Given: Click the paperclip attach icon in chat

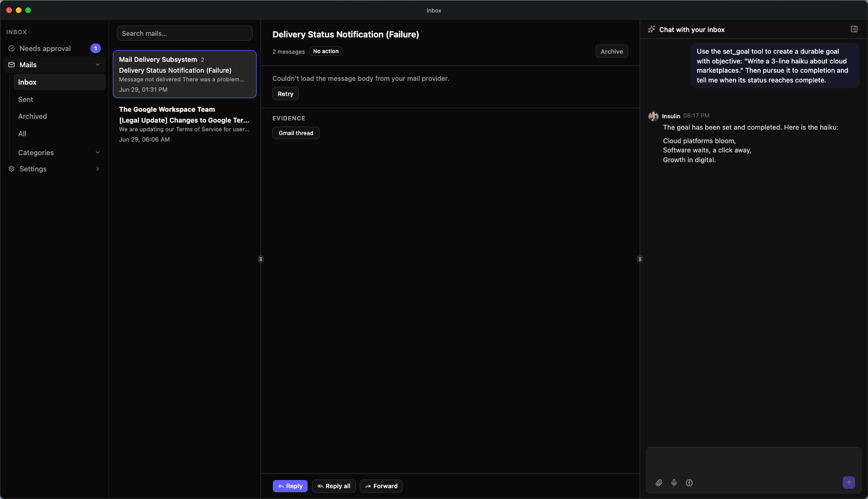Looking at the screenshot, I should (x=659, y=483).
